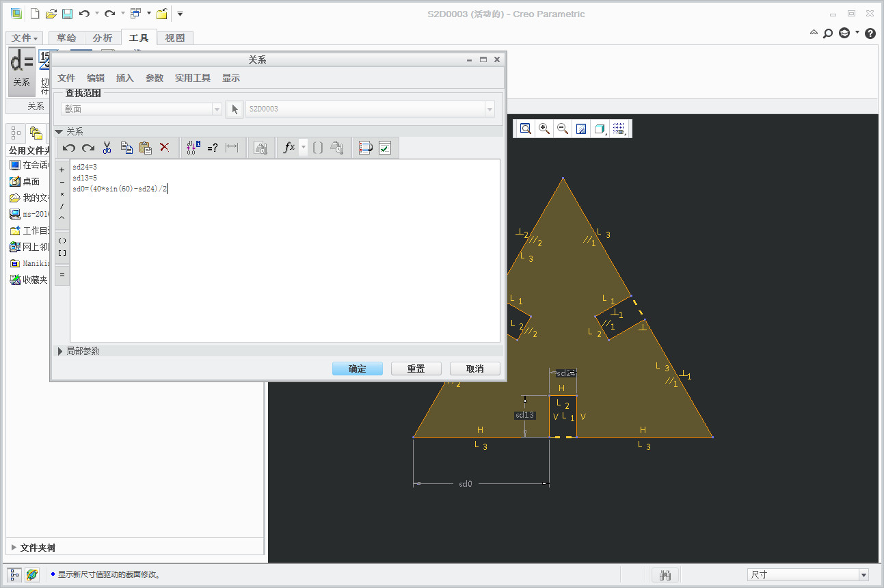Zoom out of the sketch view
This screenshot has height=588, width=884.
point(563,129)
